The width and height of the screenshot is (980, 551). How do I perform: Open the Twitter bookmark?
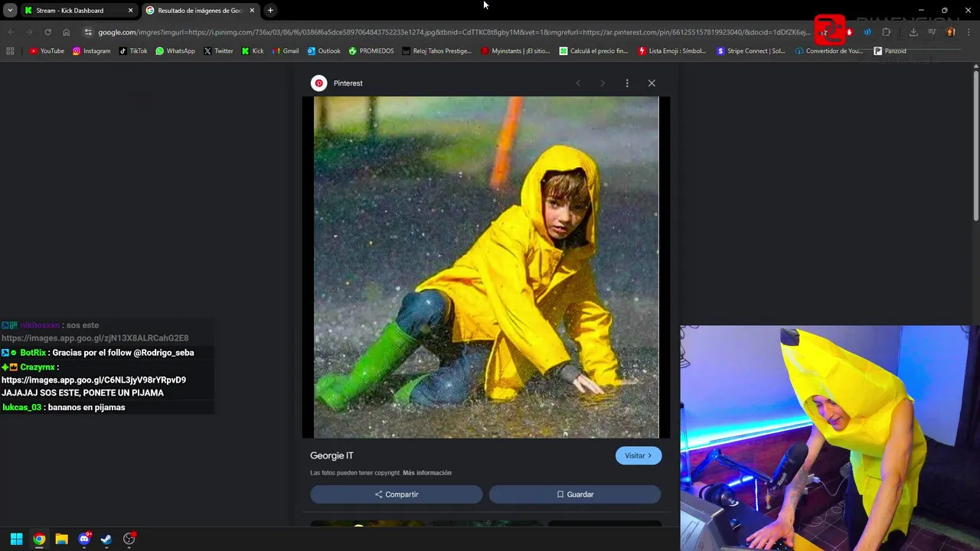click(218, 51)
